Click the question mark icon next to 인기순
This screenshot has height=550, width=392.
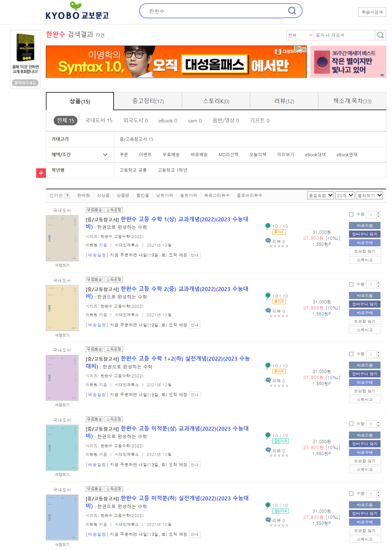point(67,196)
